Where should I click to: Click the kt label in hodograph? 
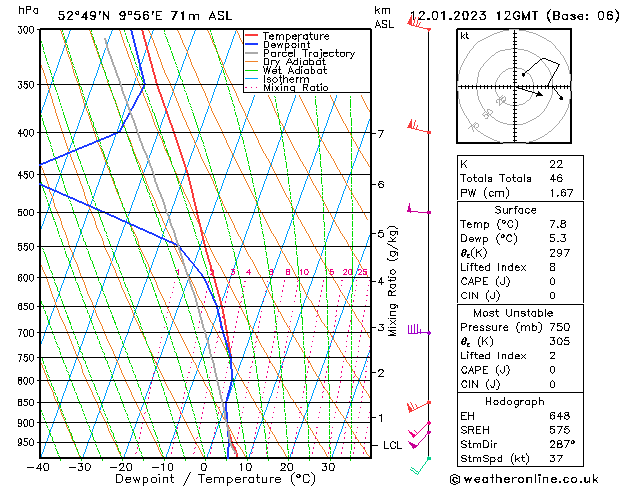465,36
